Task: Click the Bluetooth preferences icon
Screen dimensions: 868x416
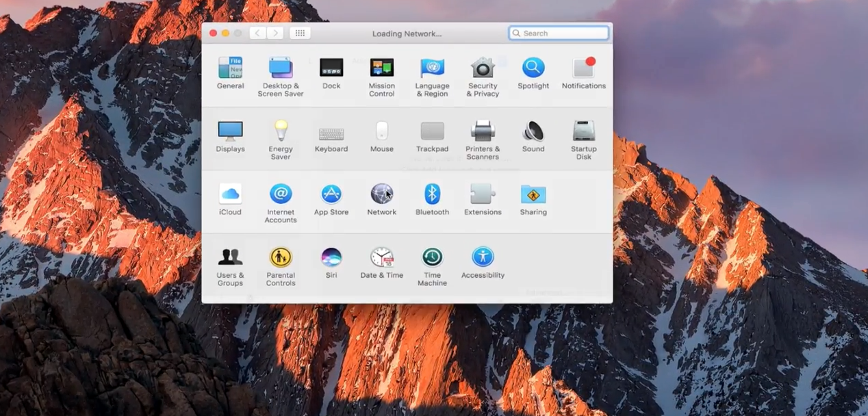Action: (x=432, y=194)
